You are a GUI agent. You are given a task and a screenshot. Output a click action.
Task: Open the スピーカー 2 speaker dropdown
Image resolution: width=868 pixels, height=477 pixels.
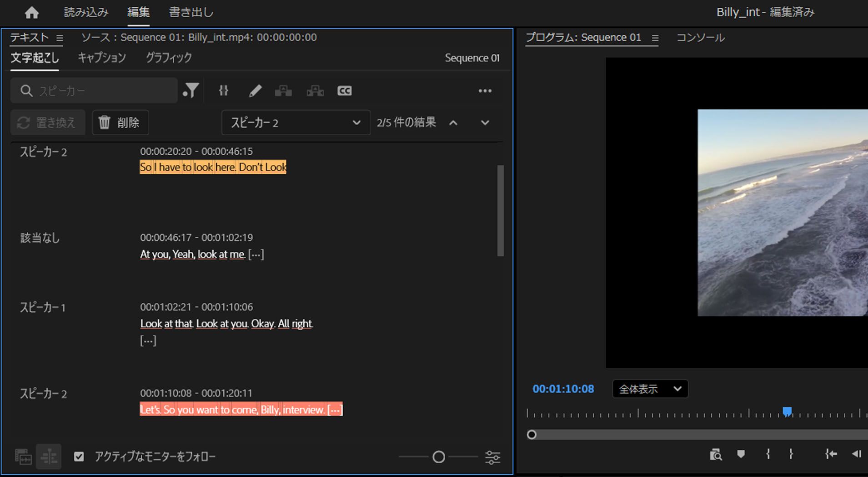pos(295,122)
